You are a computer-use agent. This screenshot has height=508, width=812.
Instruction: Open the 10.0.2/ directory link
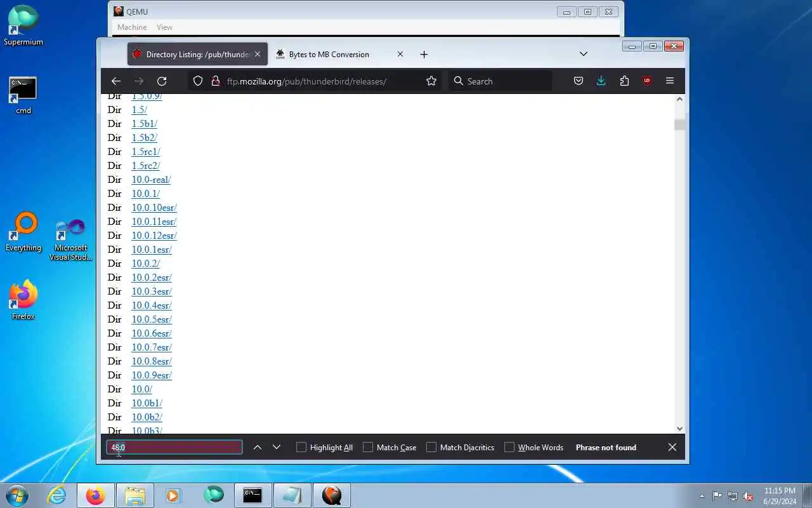(x=146, y=264)
